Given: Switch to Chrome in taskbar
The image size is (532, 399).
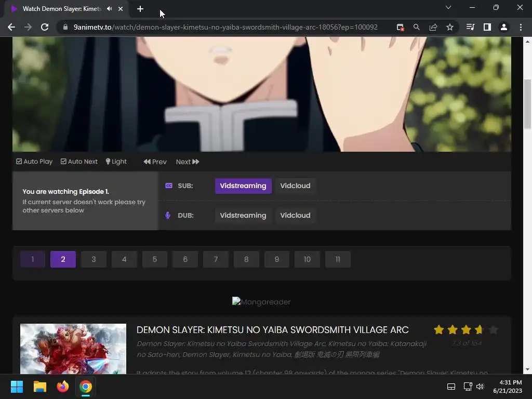Looking at the screenshot, I should coord(86,387).
